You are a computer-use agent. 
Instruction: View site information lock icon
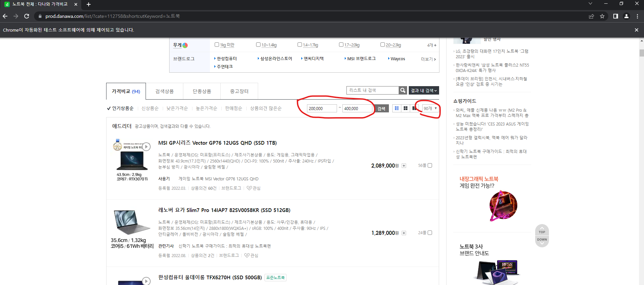(x=40, y=16)
